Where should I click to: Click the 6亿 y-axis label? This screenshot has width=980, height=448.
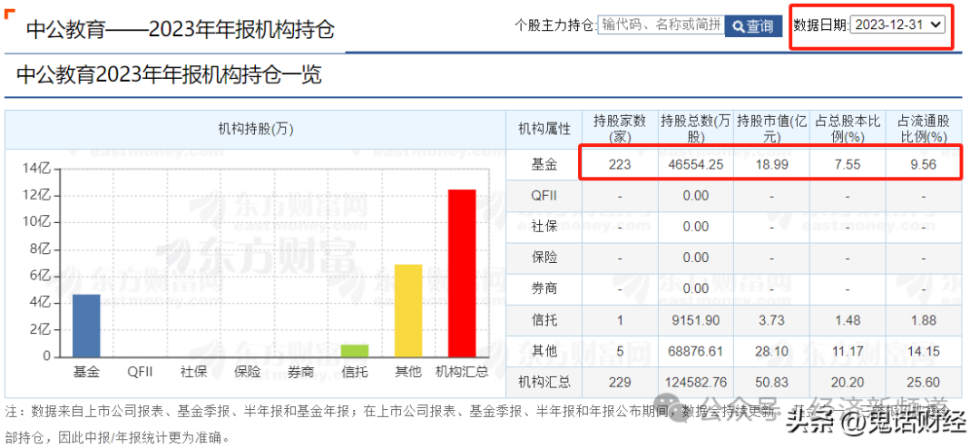click(x=39, y=277)
